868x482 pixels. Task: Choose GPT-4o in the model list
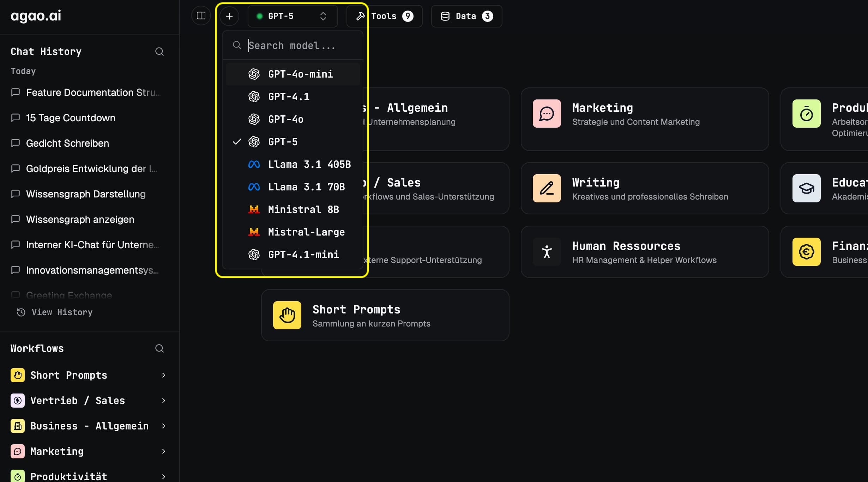click(293, 119)
